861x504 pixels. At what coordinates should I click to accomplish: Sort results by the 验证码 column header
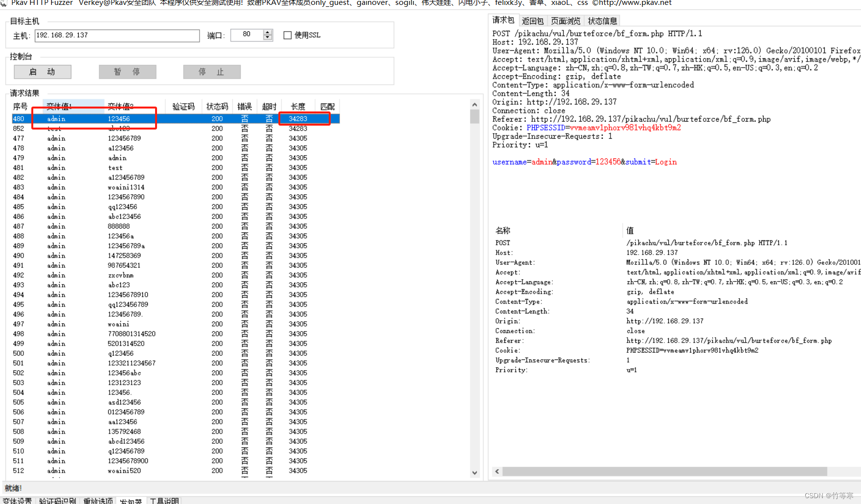183,107
